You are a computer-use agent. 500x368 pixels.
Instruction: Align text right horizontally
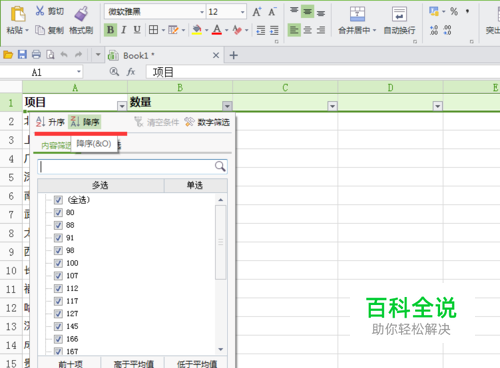tap(321, 30)
